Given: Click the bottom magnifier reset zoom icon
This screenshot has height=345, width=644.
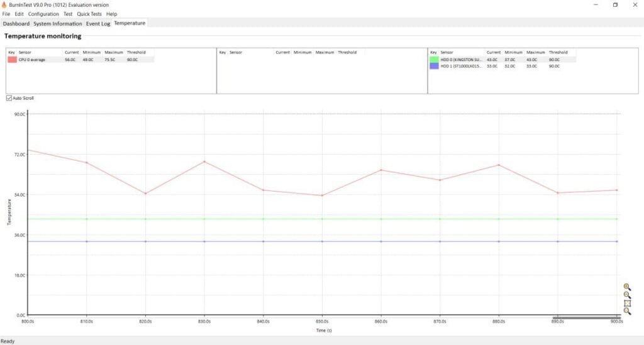Looking at the screenshot, I should coord(627,311).
